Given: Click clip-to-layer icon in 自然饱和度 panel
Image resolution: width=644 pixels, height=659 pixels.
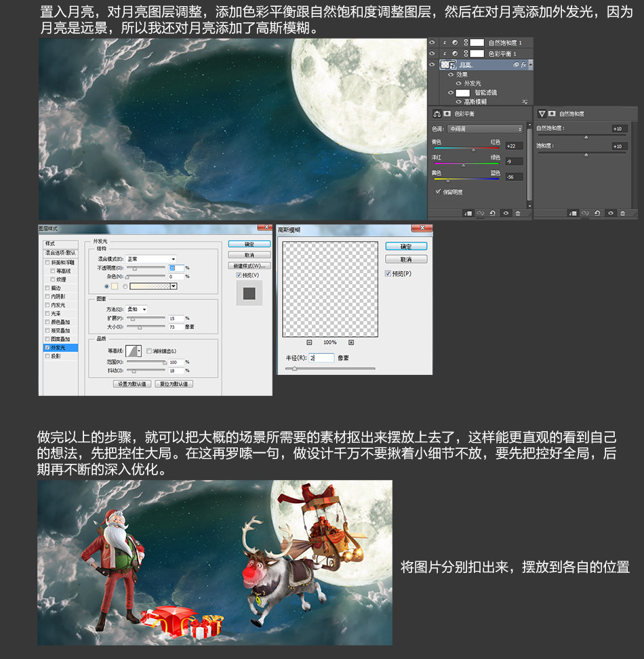Looking at the screenshot, I should pyautogui.click(x=573, y=213).
